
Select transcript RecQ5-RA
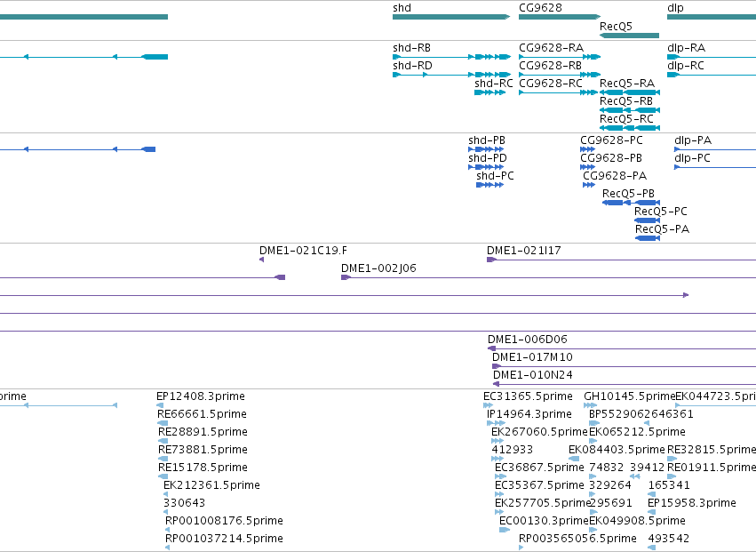[630, 92]
